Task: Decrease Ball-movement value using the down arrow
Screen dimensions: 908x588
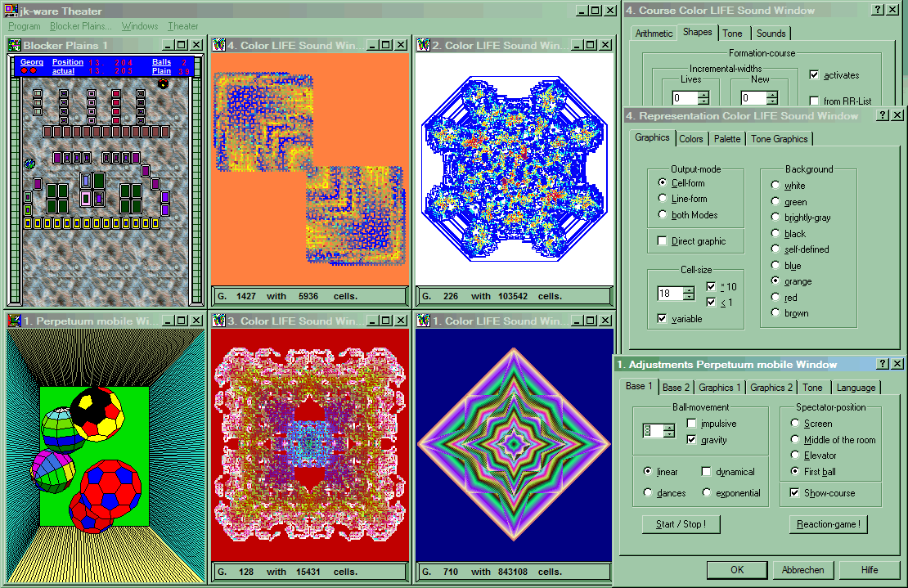Action: tap(669, 435)
